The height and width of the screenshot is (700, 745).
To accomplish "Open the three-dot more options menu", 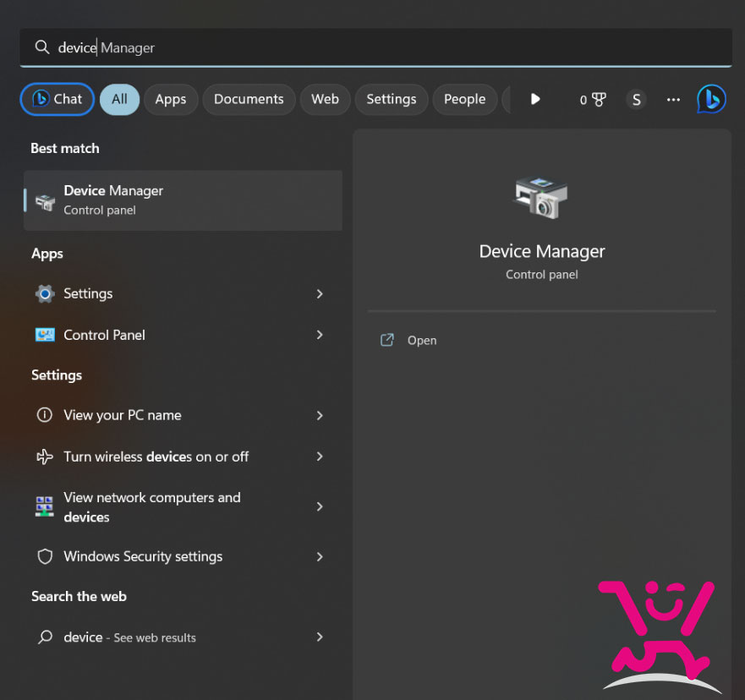I will click(673, 99).
